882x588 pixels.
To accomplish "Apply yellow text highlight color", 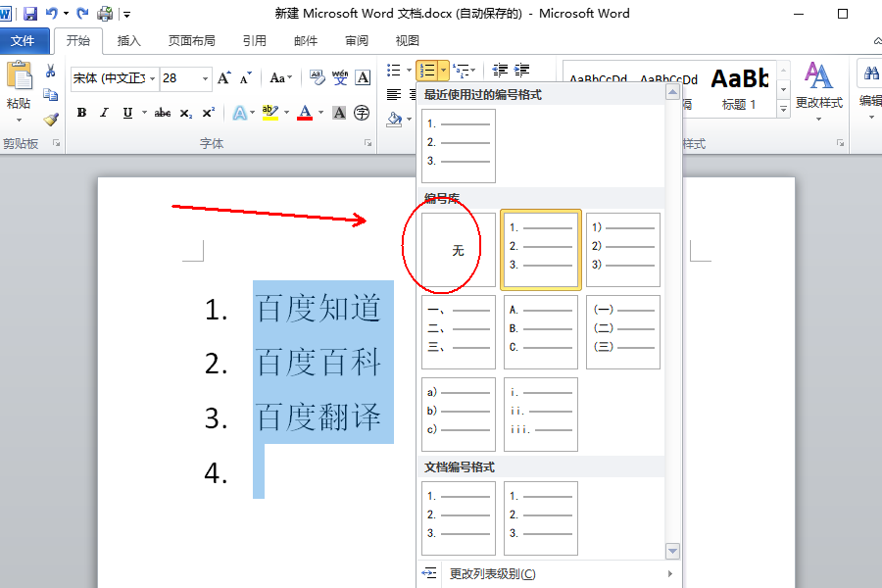I will (x=270, y=113).
